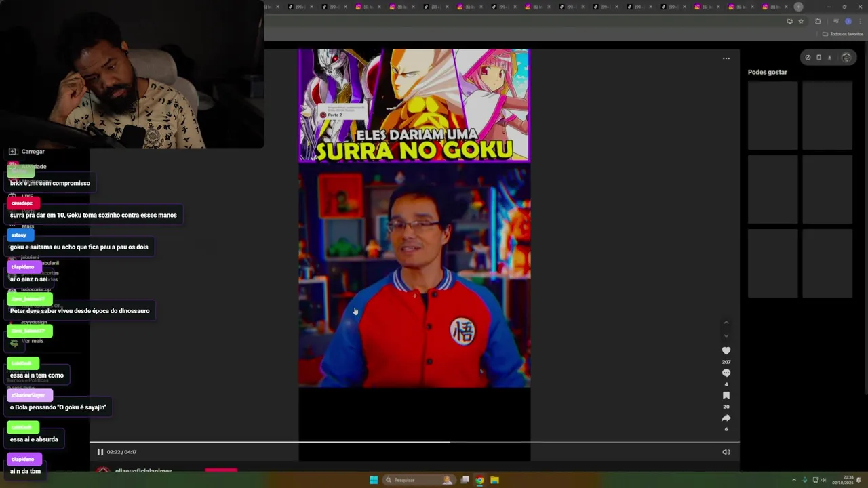Bookmark page with the star icon
Viewport: 868px width, 488px height.
click(x=801, y=22)
